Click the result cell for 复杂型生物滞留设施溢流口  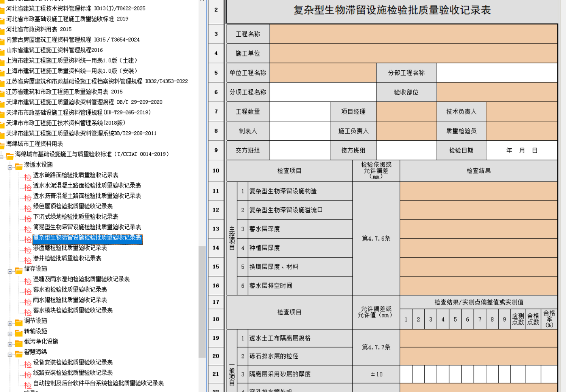[x=479, y=210]
